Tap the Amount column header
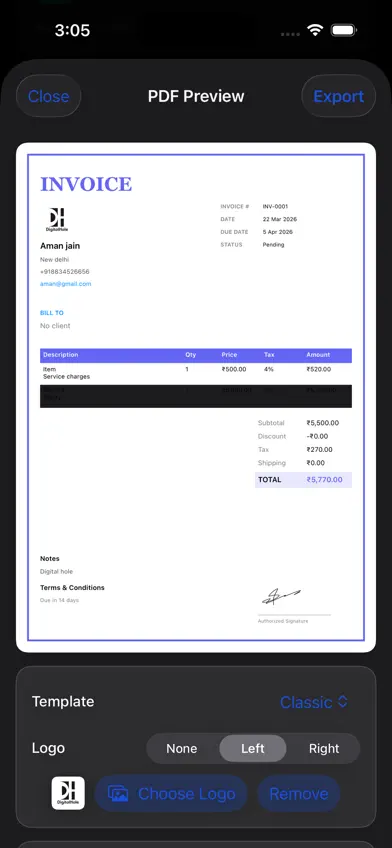392x848 pixels. (318, 355)
